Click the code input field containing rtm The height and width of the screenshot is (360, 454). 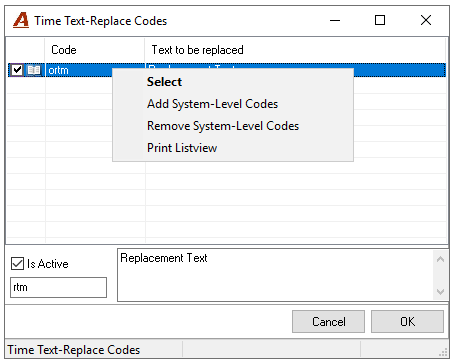coord(58,287)
